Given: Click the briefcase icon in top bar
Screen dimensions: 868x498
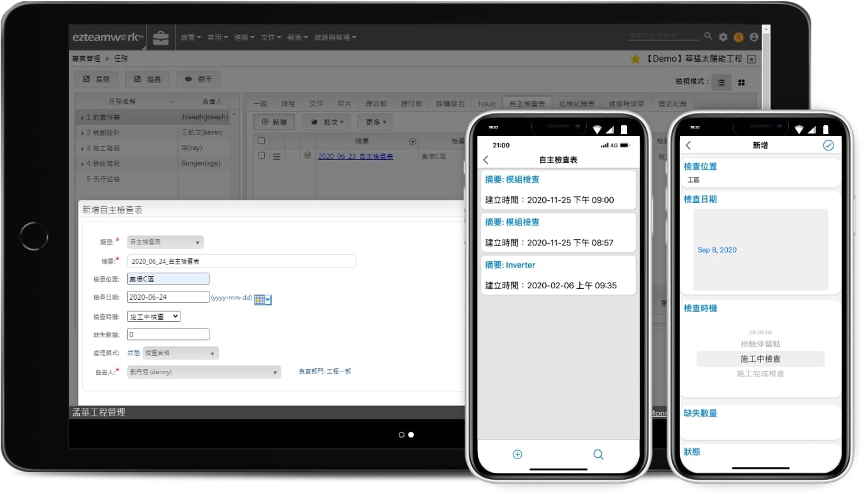Looking at the screenshot, I should coord(160,38).
